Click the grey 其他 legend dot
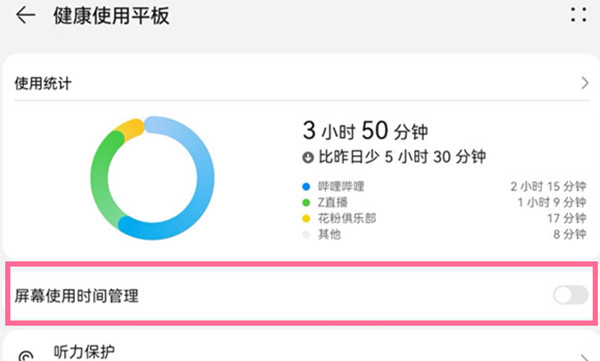This screenshot has width=600, height=361. coord(306,234)
